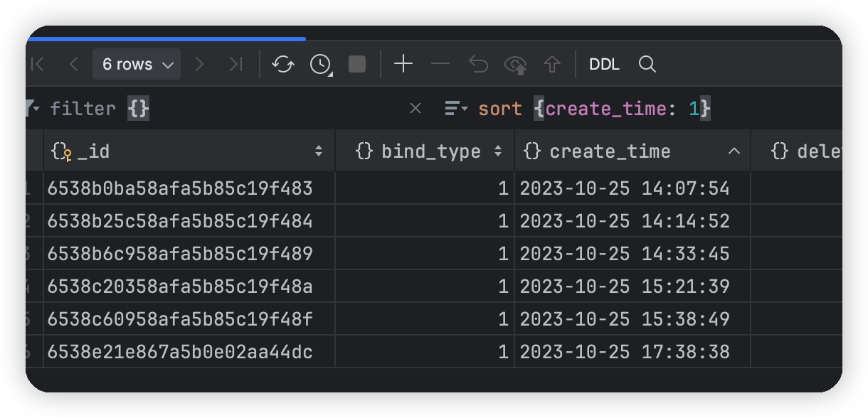Revert selected changes

[478, 65]
